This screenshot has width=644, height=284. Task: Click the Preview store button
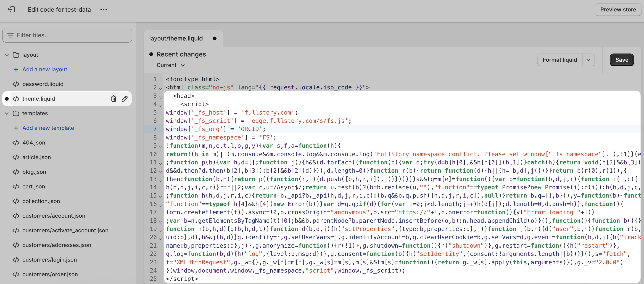pyautogui.click(x=618, y=10)
